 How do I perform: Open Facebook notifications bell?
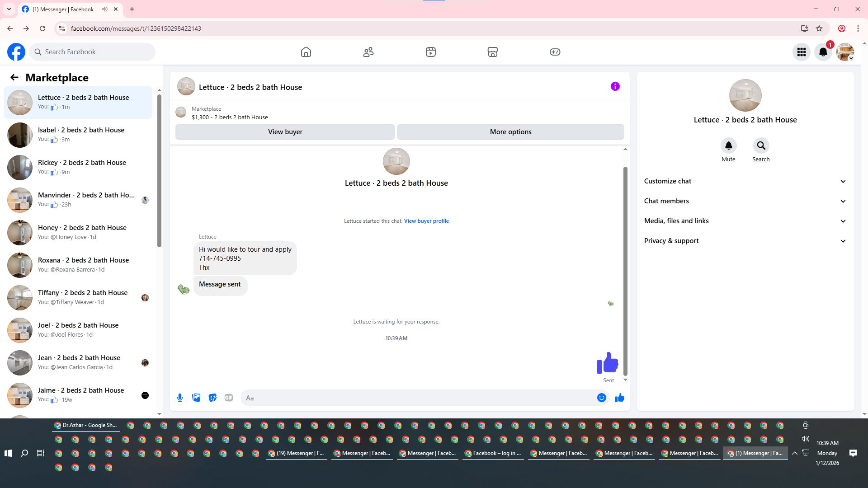point(823,52)
